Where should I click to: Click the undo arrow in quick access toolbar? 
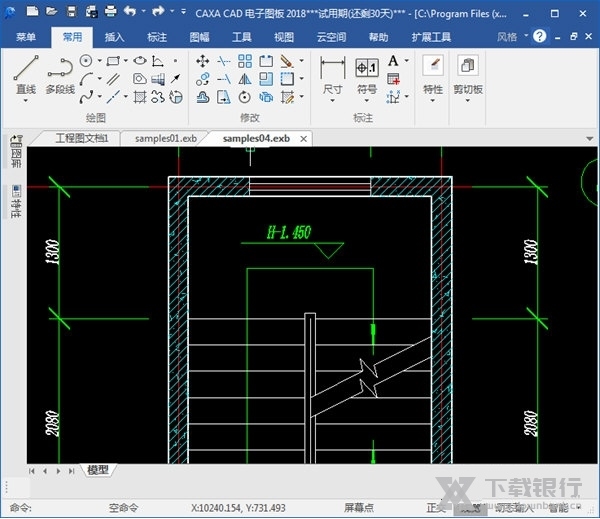click(x=129, y=11)
